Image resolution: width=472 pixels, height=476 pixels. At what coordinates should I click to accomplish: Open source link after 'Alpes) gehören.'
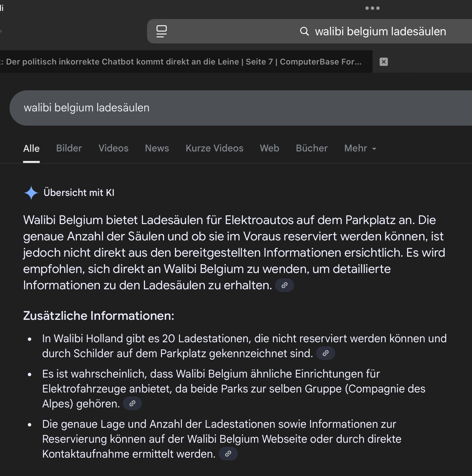pyautogui.click(x=132, y=403)
